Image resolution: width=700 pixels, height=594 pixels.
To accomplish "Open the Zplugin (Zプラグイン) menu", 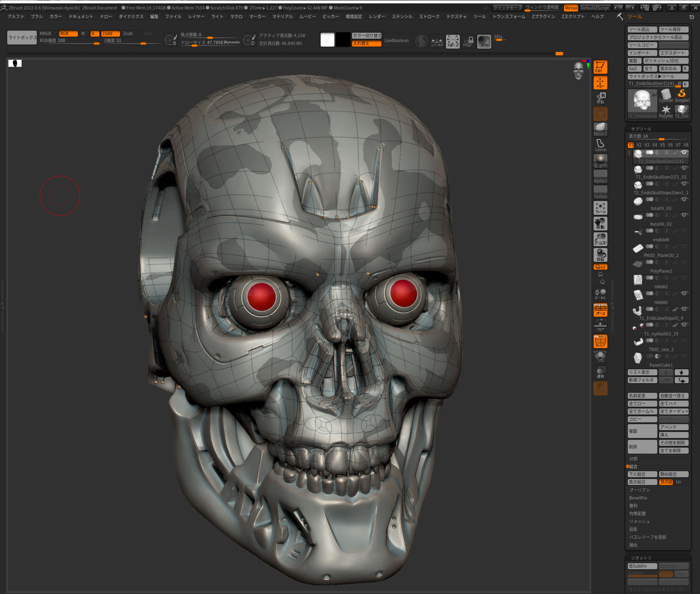I will [x=543, y=16].
